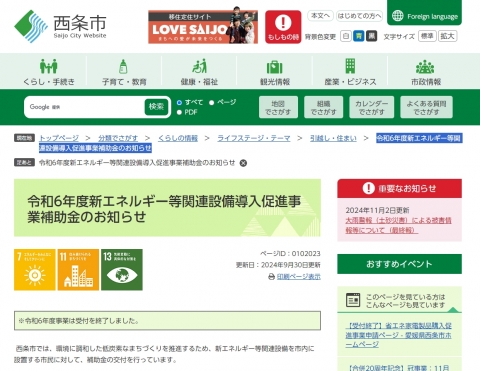Screen dimensions: 480x371
Task: Click SDG goal 13 climate action icon
Action: [x=122, y=270]
